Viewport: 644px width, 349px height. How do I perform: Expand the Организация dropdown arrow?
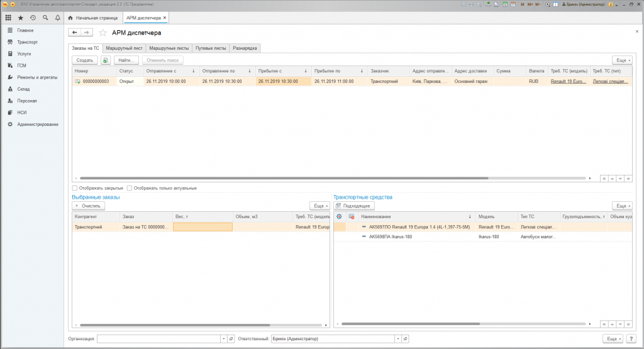point(224,339)
